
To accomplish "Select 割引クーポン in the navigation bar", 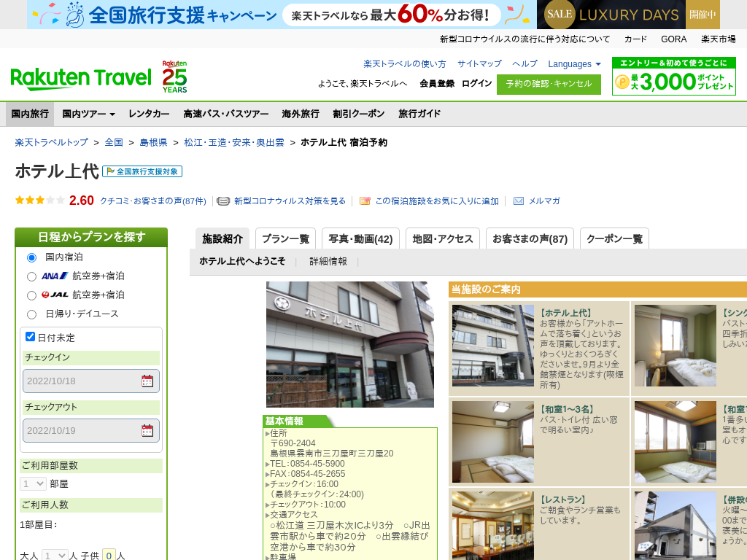I will coord(359,114).
